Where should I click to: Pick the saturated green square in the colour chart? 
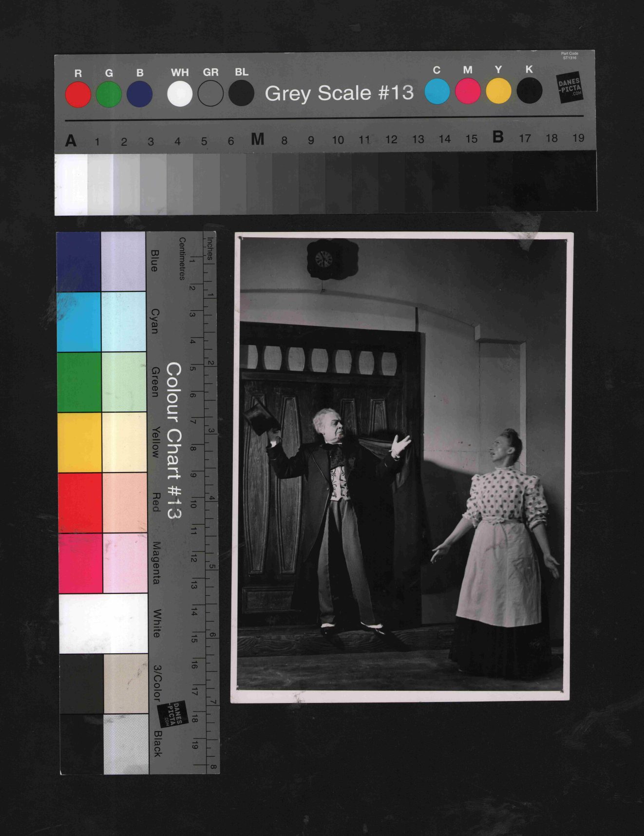point(79,382)
